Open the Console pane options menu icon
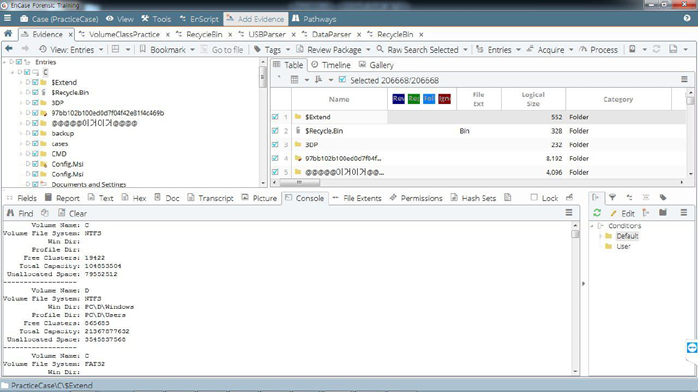 click(x=569, y=213)
